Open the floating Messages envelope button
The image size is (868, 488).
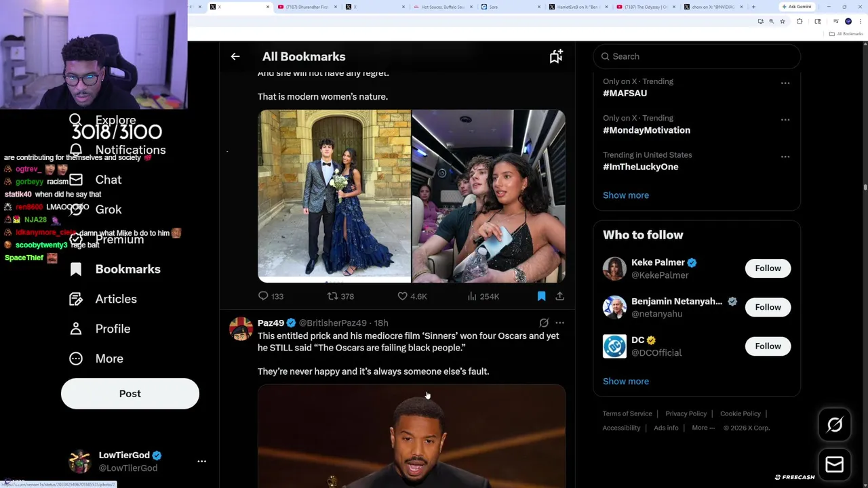[835, 464]
